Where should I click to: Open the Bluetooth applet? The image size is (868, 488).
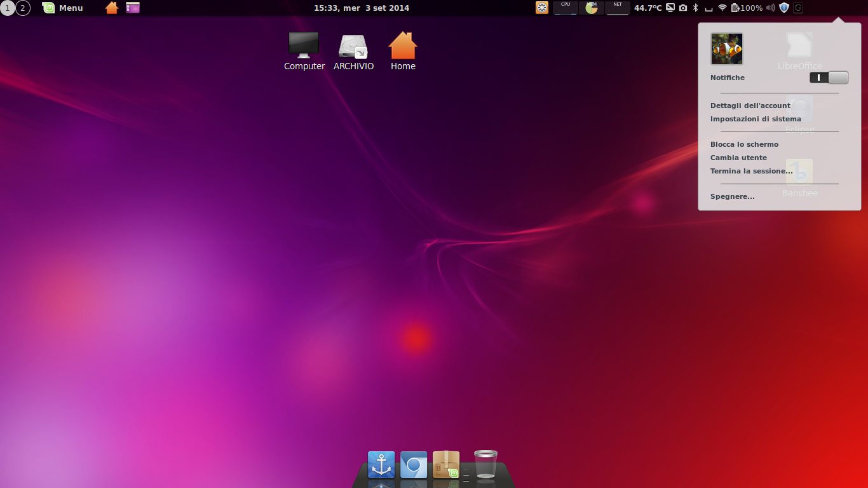[x=695, y=8]
